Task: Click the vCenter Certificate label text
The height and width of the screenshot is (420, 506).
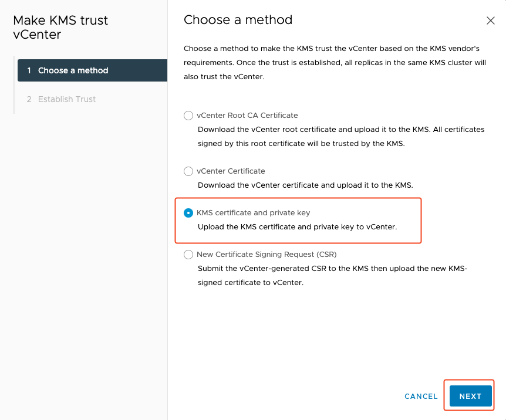Action: 231,171
